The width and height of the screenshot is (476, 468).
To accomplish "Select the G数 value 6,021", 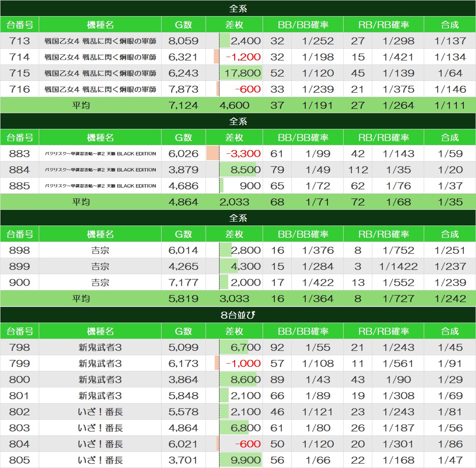I will point(183,444).
